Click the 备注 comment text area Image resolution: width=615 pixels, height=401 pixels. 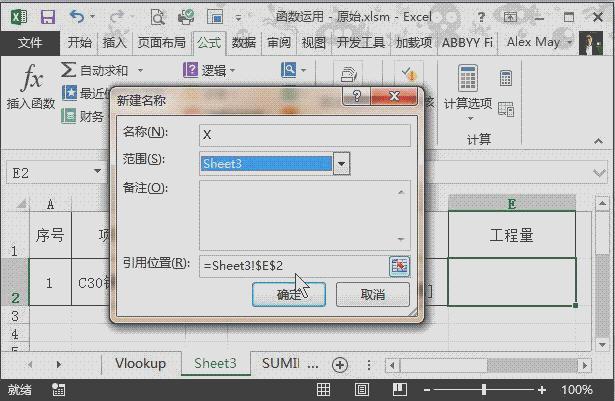305,215
